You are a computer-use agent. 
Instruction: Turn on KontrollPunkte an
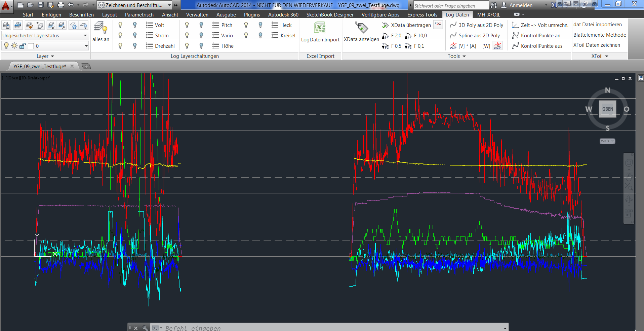pos(536,35)
